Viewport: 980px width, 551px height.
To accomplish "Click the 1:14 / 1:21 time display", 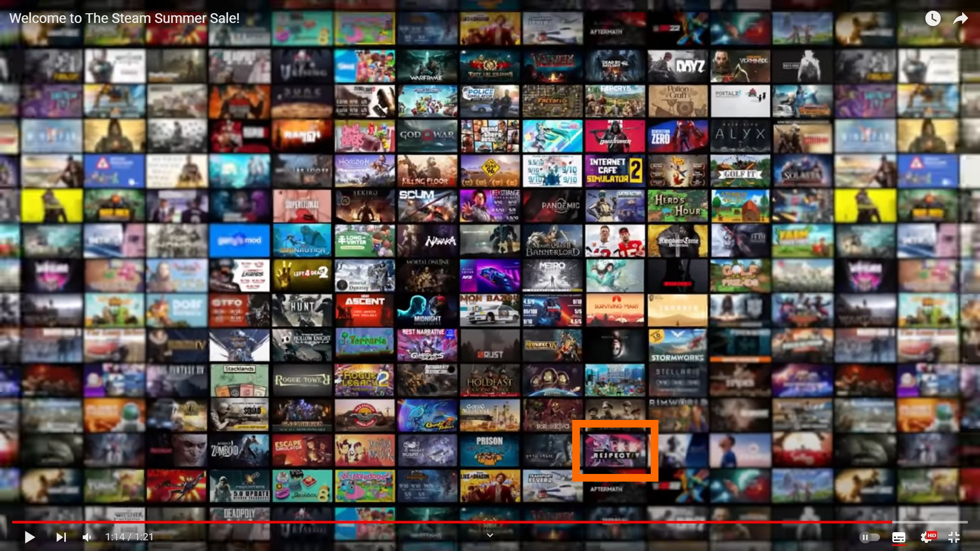I will (129, 537).
